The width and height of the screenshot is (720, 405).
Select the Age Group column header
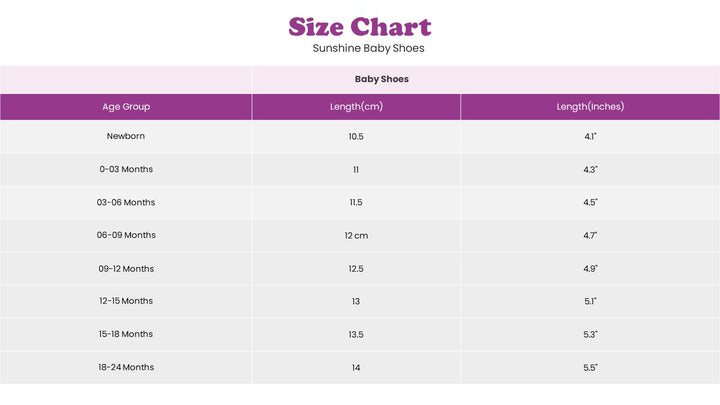coord(126,107)
